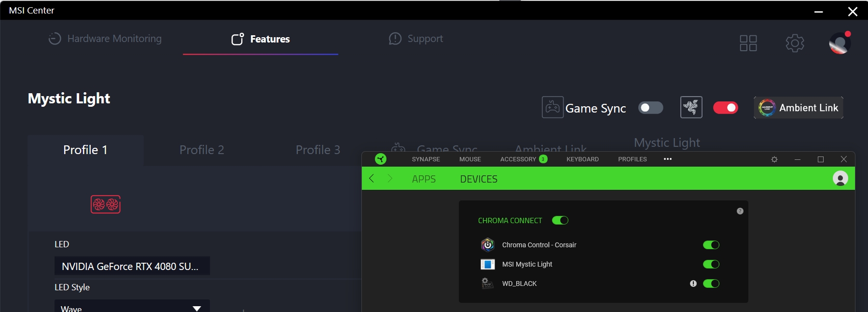
Task: Toggle the WD_BLACK switch
Action: point(711,284)
